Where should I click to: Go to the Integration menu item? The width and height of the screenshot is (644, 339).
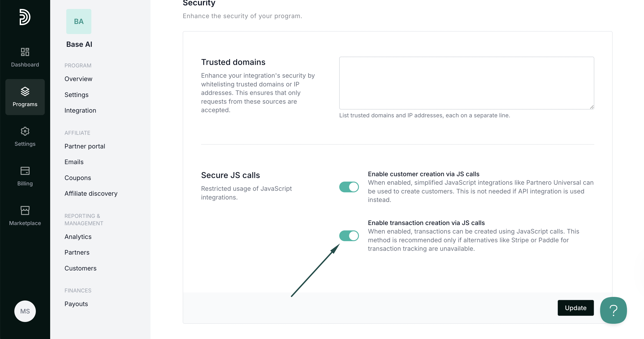(x=80, y=110)
